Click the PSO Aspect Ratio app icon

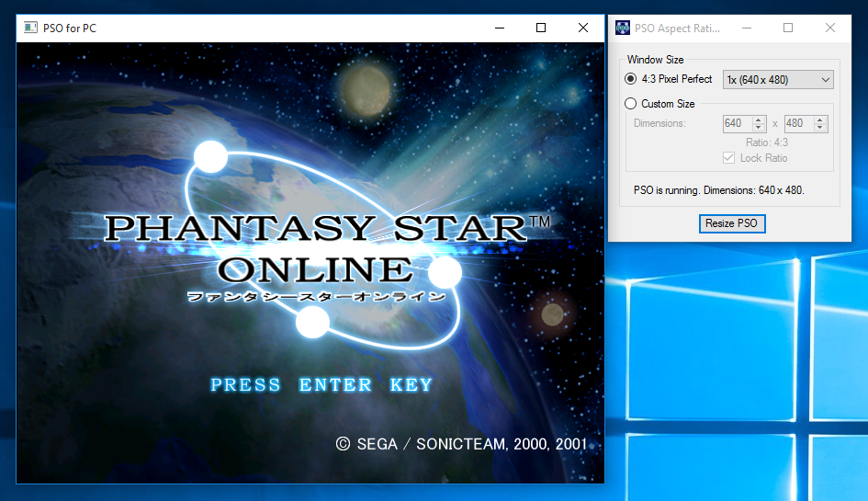(623, 28)
